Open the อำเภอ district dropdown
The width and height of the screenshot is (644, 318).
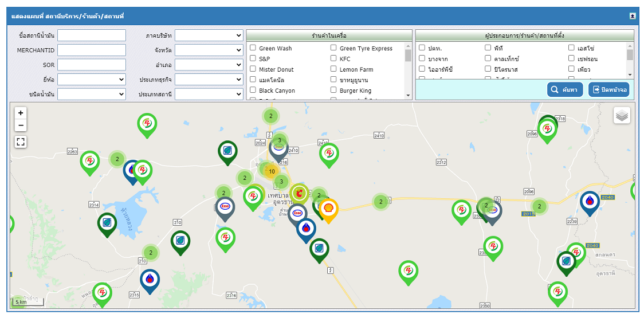pos(209,65)
